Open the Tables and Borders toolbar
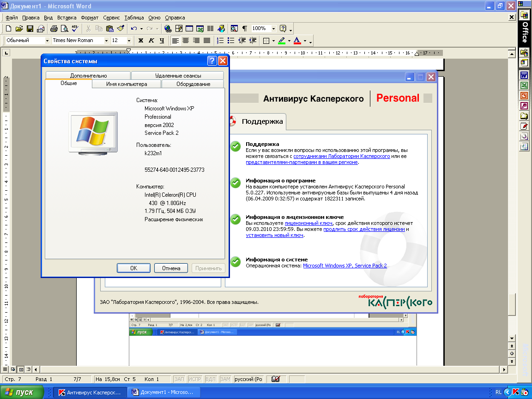Screen dimensions: 532x399 [179, 29]
